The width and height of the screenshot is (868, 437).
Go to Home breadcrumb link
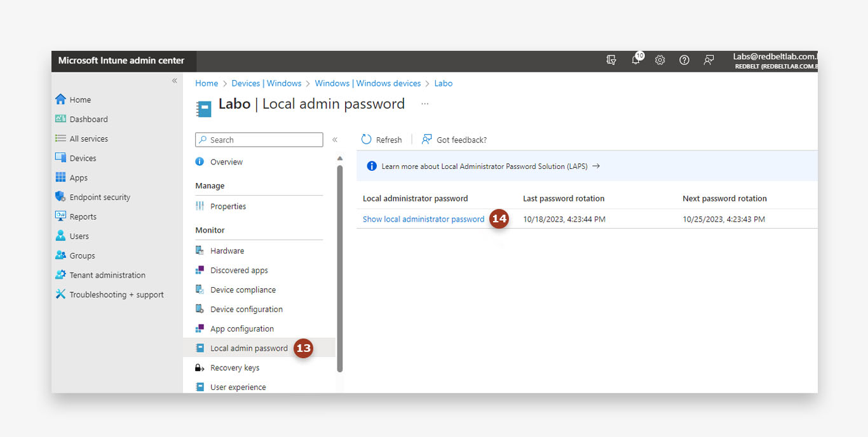(207, 83)
